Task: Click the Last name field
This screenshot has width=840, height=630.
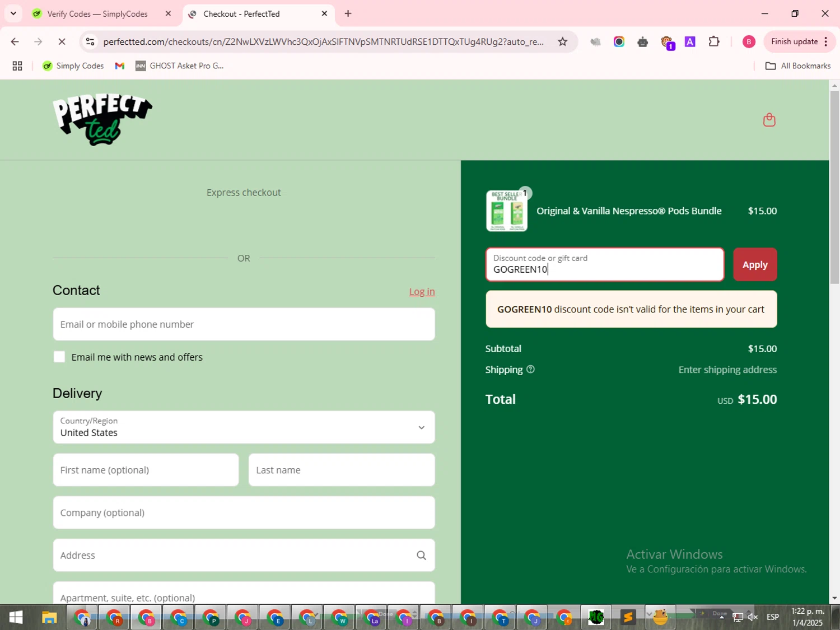Action: tap(342, 470)
